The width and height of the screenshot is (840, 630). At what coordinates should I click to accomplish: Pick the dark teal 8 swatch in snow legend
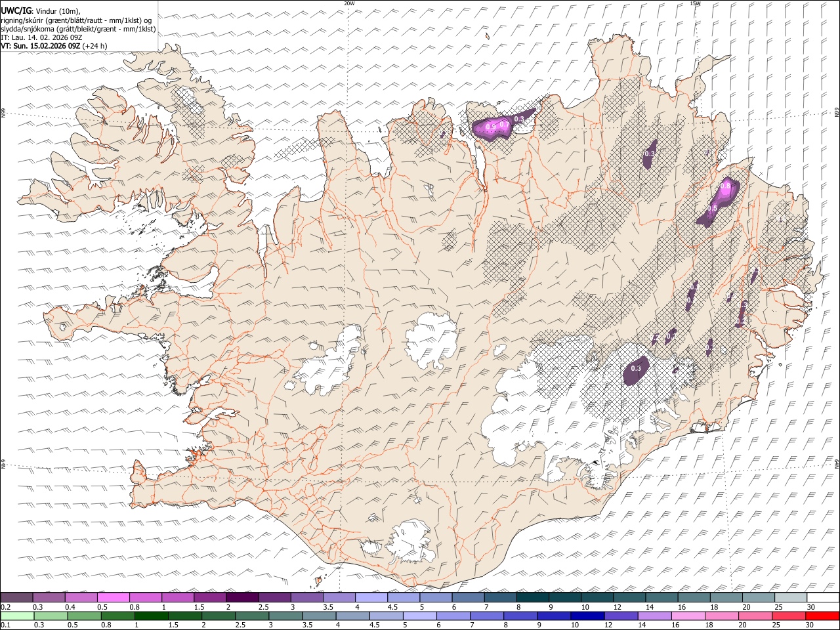533,598
